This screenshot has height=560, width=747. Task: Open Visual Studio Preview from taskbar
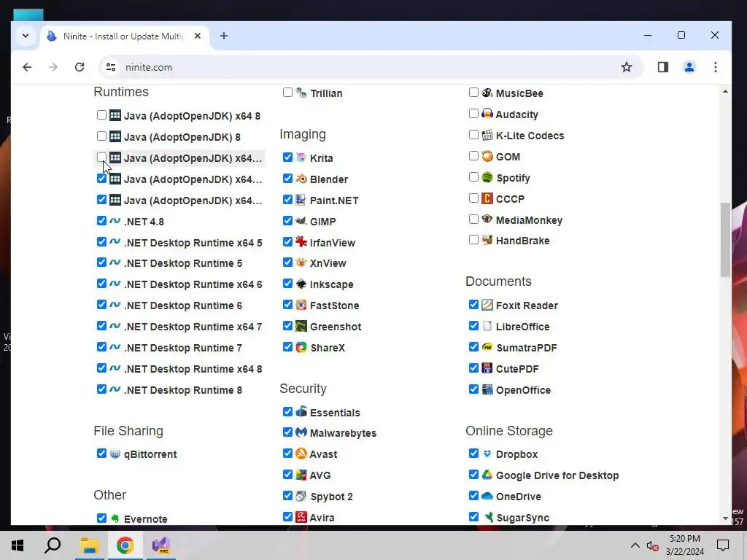tap(161, 545)
